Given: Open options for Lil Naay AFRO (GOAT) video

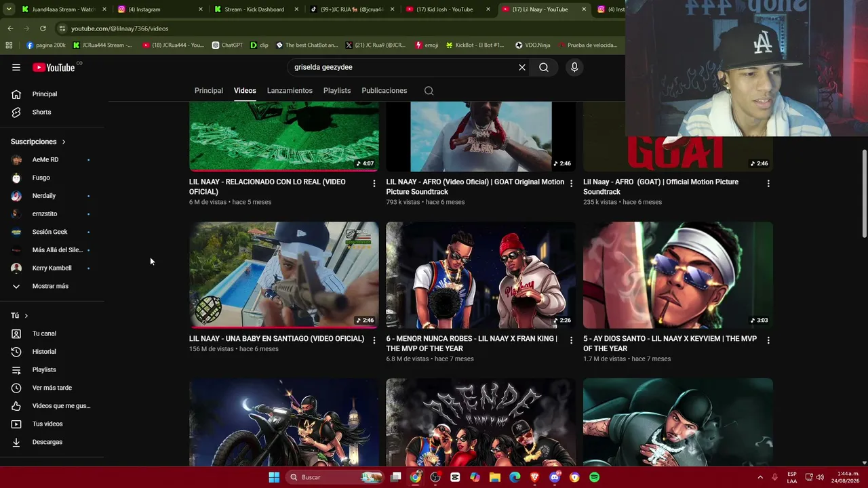Looking at the screenshot, I should 768,183.
